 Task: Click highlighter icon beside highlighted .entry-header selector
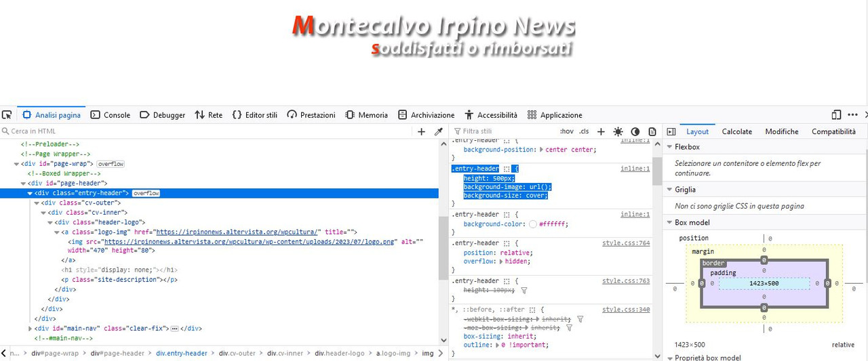pos(507,169)
